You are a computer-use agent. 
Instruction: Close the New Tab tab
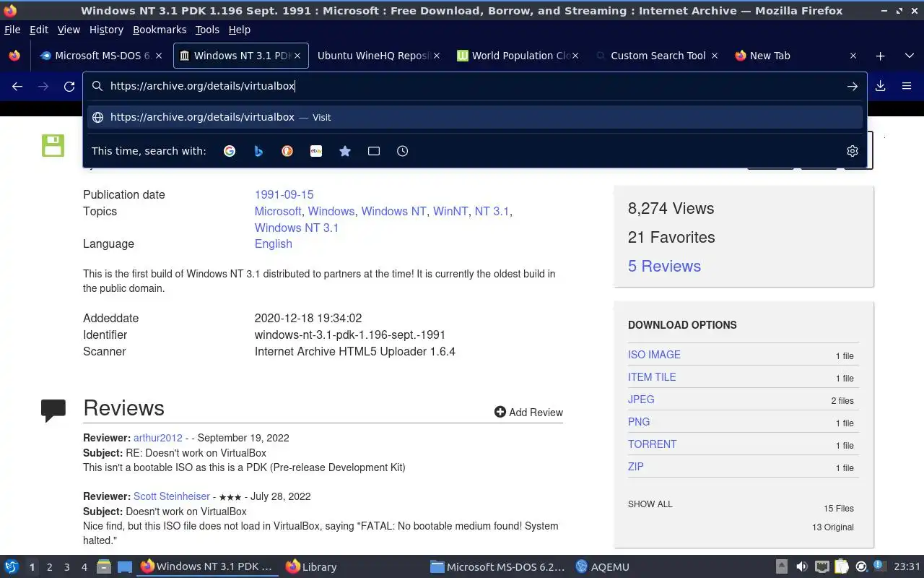pyautogui.click(x=853, y=56)
